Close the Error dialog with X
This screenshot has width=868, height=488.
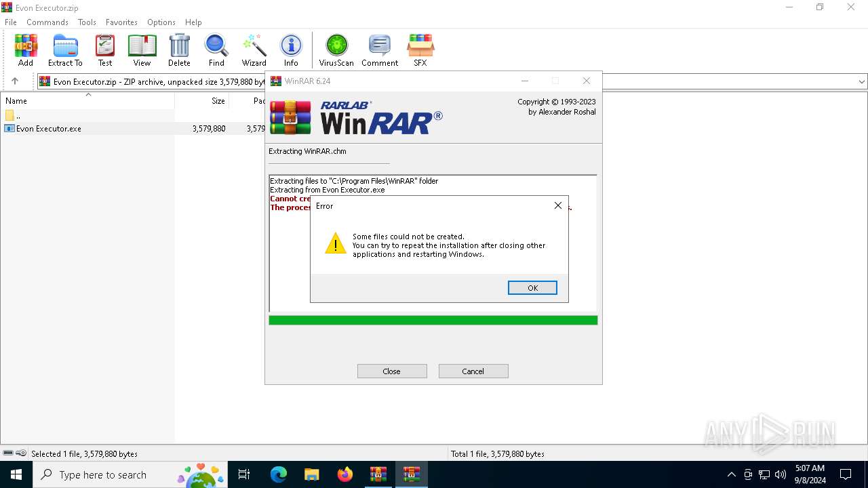[558, 205]
